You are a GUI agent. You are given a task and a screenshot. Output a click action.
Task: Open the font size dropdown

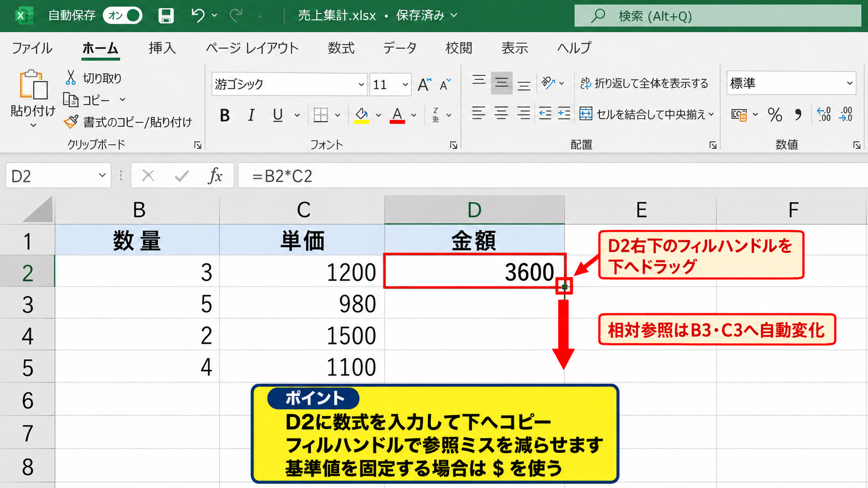(405, 85)
